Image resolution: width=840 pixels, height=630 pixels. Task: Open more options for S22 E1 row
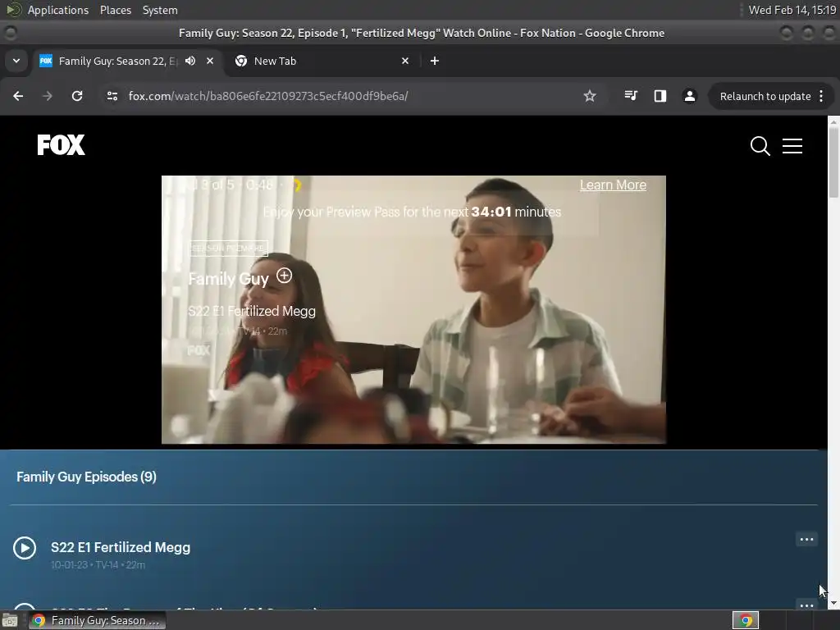[x=807, y=540]
